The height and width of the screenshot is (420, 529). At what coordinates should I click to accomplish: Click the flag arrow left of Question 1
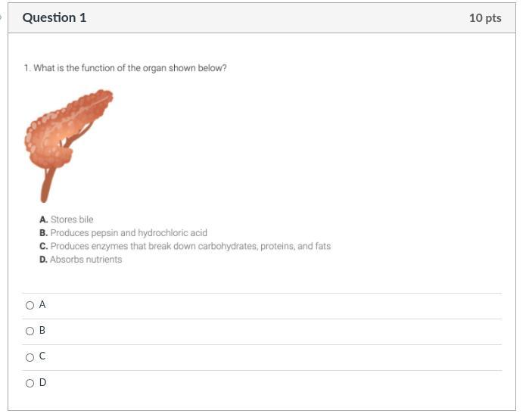[2, 16]
